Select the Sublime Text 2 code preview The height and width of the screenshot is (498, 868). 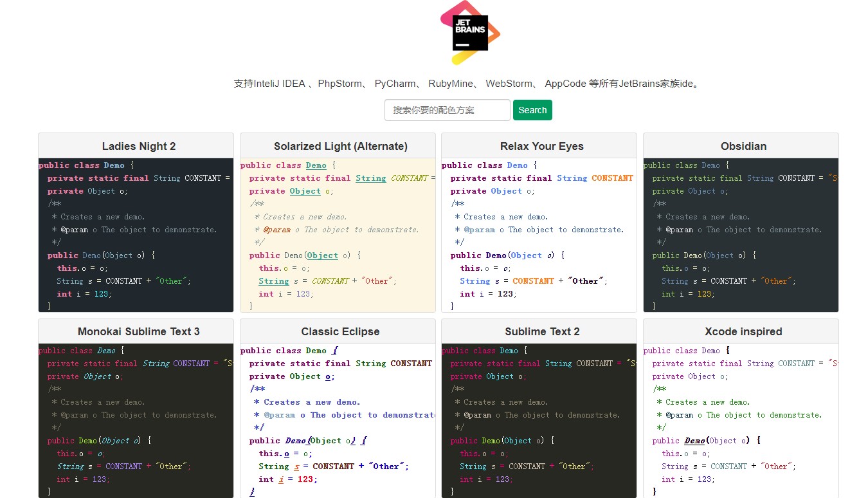point(539,420)
